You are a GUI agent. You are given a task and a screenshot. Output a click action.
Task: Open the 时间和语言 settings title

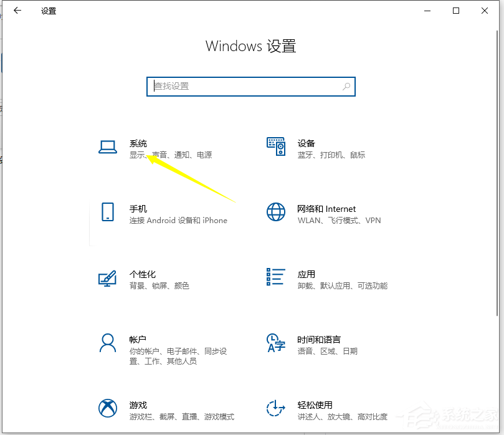[x=319, y=340]
